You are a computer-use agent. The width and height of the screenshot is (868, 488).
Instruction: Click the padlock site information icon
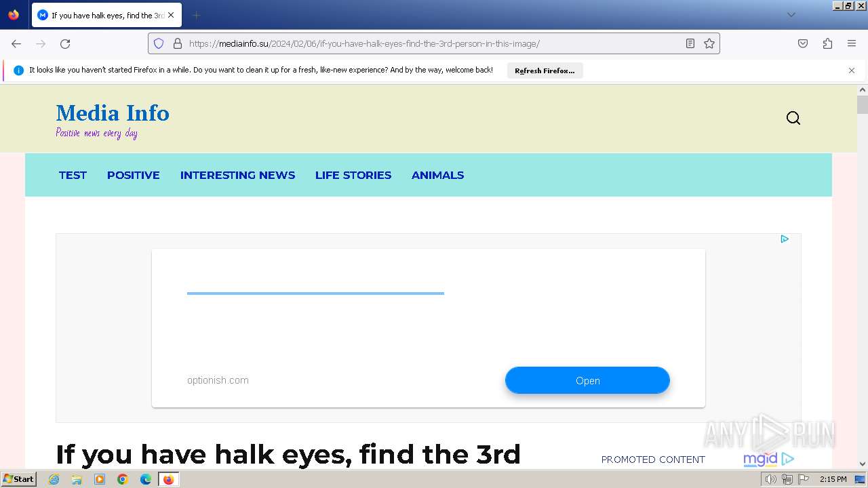[178, 43]
